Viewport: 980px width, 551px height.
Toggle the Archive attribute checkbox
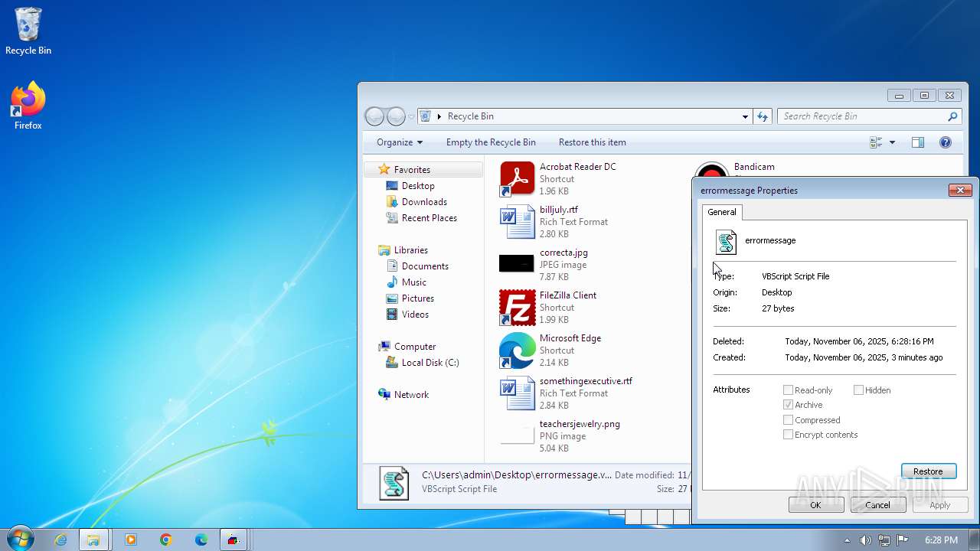click(x=788, y=405)
